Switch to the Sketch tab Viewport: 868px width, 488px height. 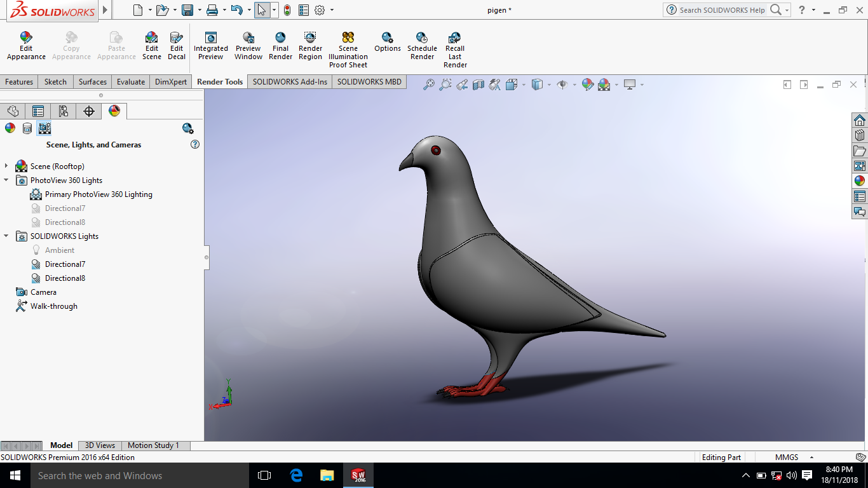[55, 82]
